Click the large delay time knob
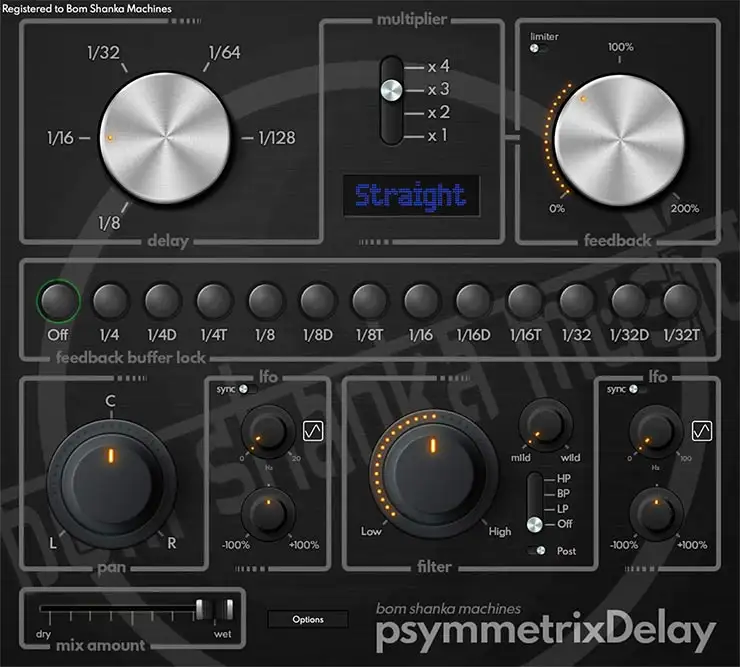Viewport: 740px width, 667px height. 165,138
